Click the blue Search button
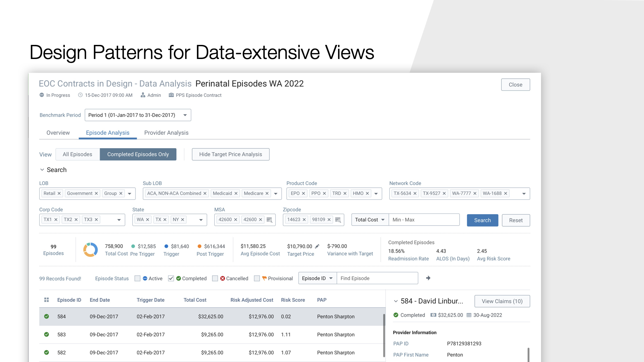The width and height of the screenshot is (644, 362). 482,220
